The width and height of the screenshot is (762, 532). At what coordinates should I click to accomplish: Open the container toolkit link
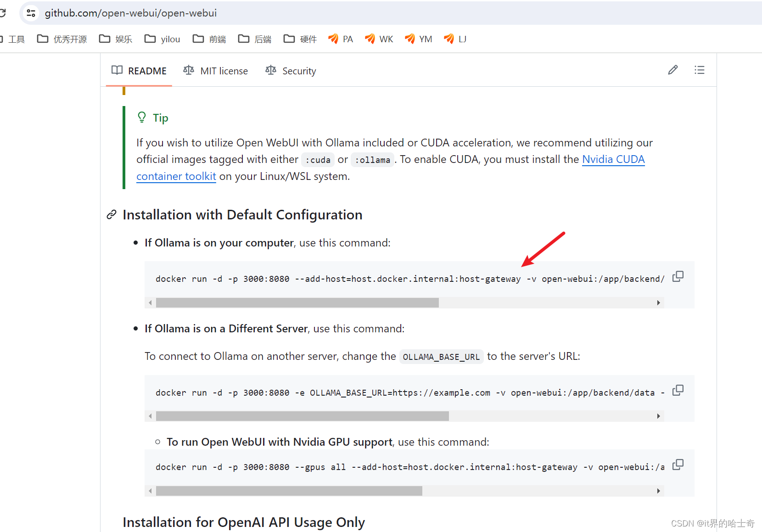pos(176,176)
